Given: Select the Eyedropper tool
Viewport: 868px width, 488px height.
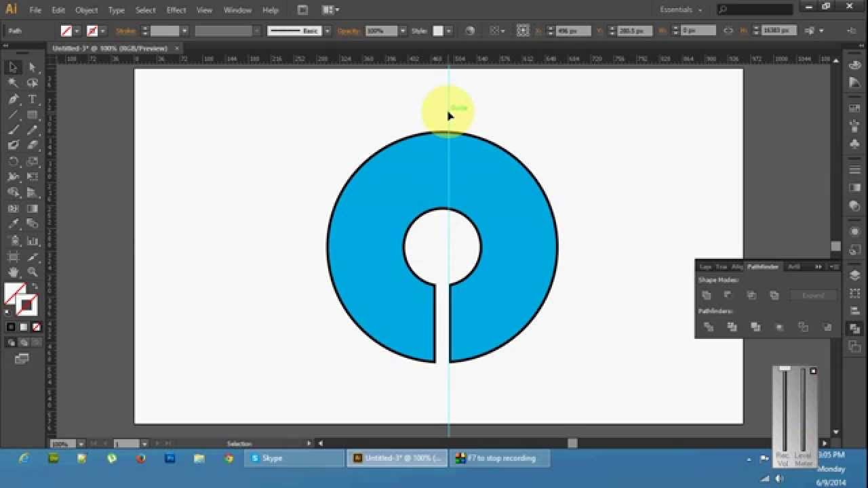Looking at the screenshot, I should tap(13, 224).
